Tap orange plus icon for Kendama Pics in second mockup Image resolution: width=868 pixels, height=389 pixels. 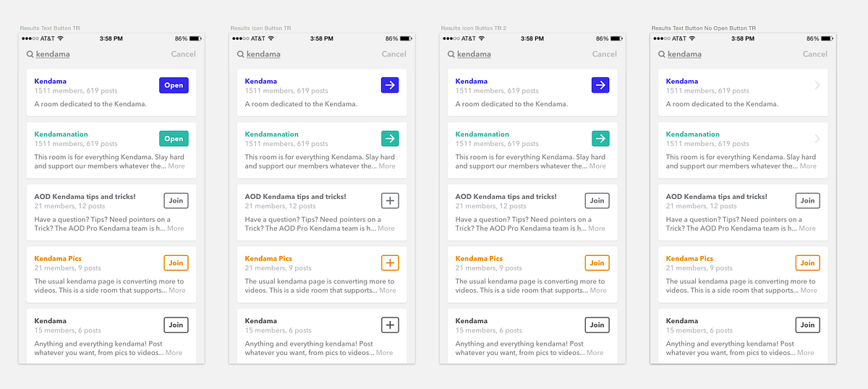[390, 262]
